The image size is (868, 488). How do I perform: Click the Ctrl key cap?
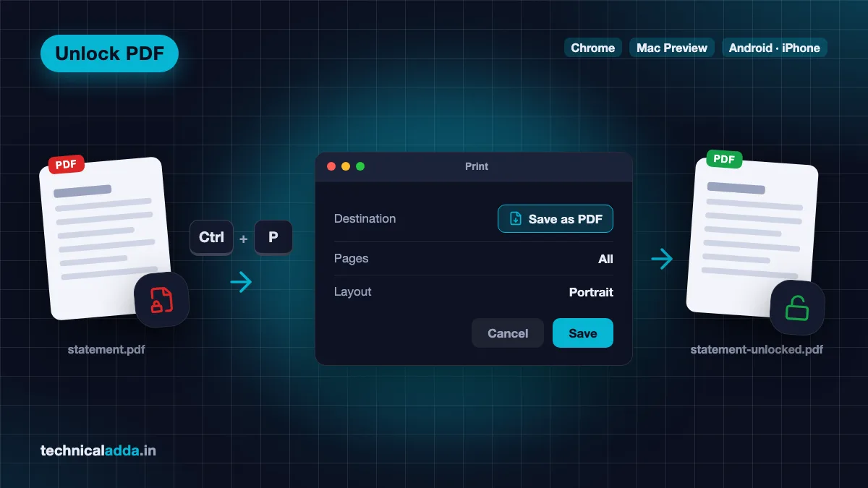coord(211,237)
